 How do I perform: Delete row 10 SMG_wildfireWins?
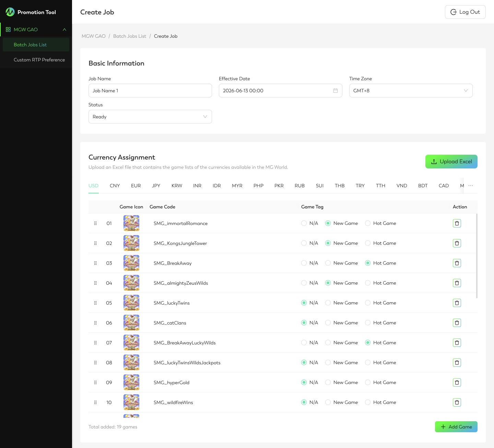tap(457, 402)
